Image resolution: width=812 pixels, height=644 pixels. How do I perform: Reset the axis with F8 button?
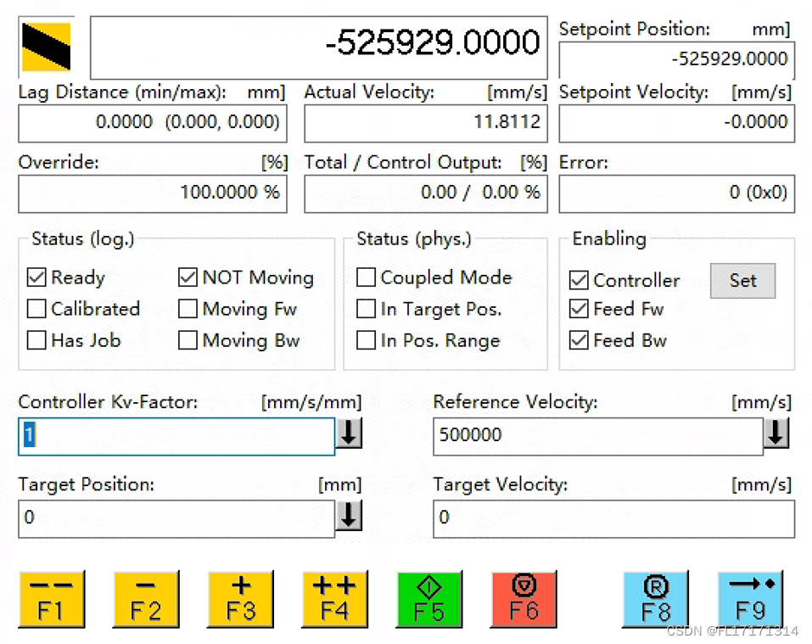pyautogui.click(x=656, y=599)
